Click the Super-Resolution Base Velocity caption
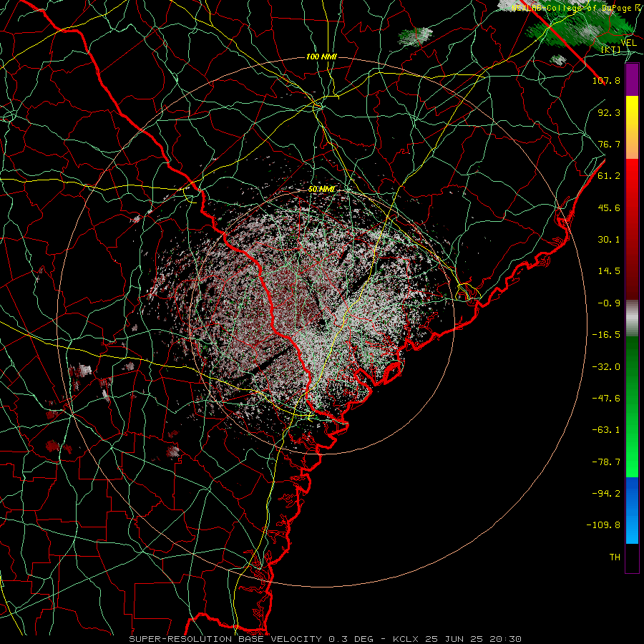The width and height of the screenshot is (644, 644). click(x=326, y=639)
